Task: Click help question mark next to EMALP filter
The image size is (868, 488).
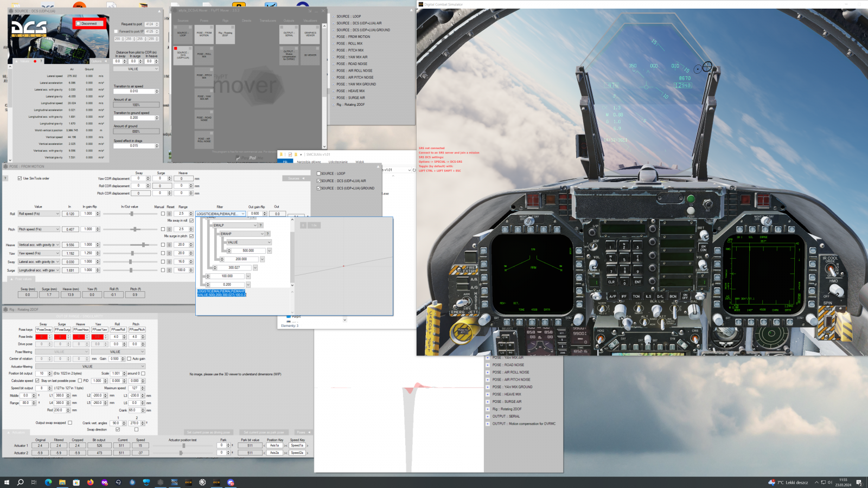Action: 260,225
